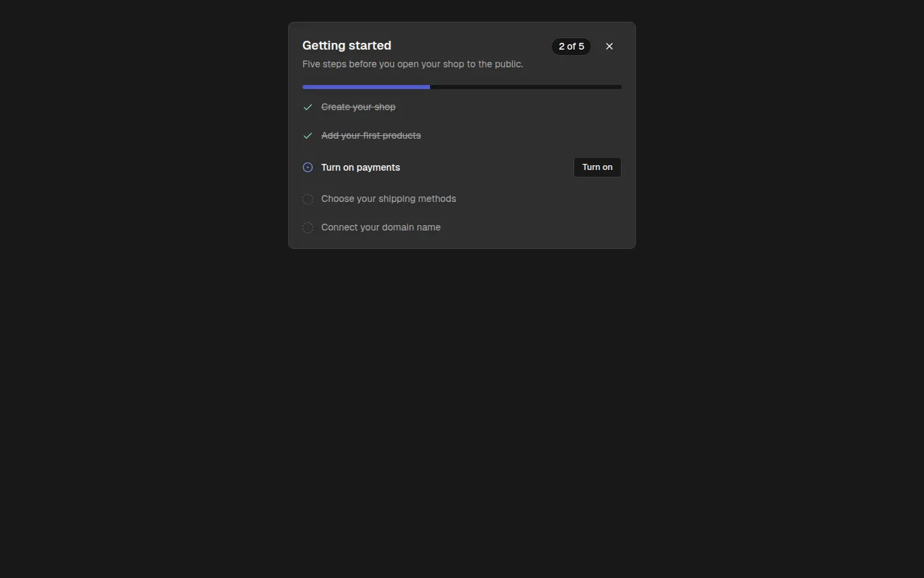Click the Getting started heading
Viewport: 924px width, 578px height.
tap(346, 46)
